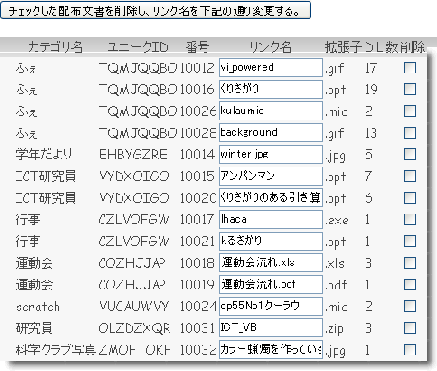
Task: Enable the 削除 checkbox for row 10018
Action: [410, 263]
